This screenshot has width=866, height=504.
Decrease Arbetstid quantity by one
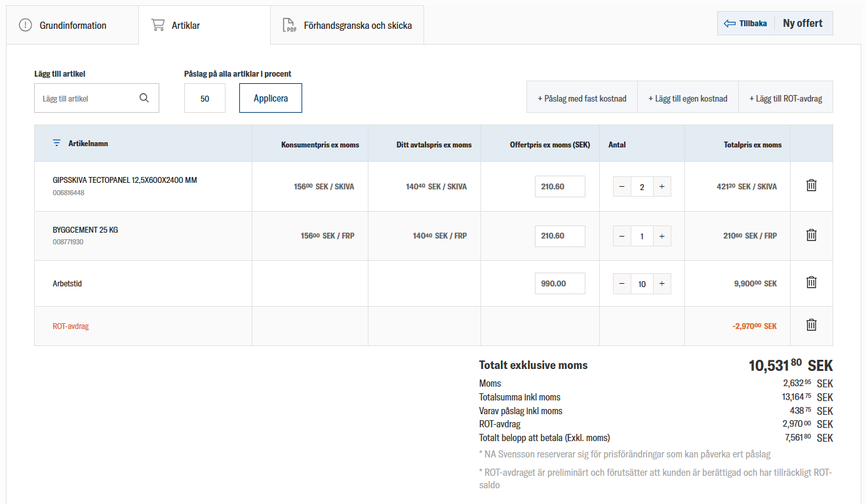(622, 284)
